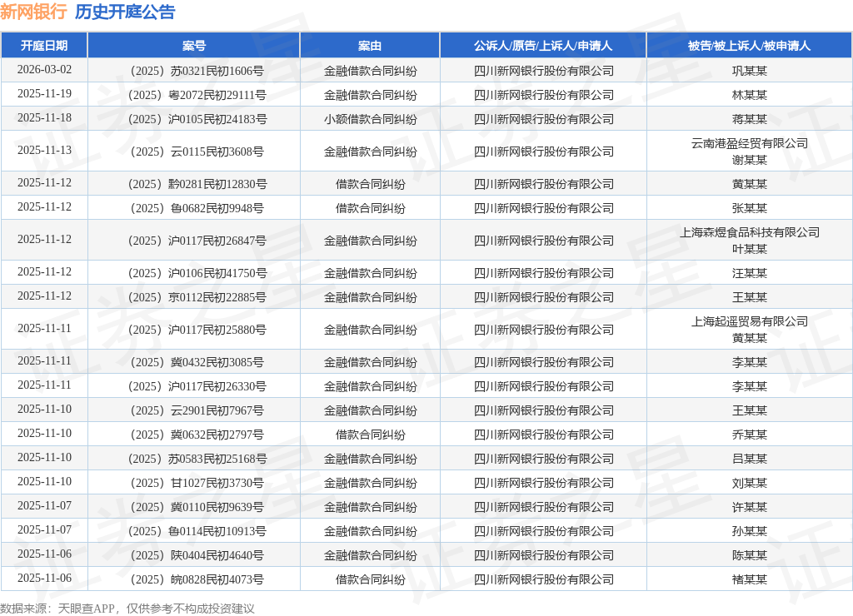Click case number 粤2072民初29111号

pyautogui.click(x=197, y=95)
